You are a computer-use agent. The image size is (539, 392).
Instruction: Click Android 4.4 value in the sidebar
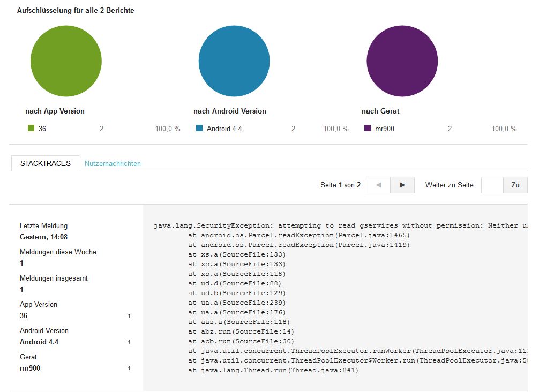[x=39, y=342]
